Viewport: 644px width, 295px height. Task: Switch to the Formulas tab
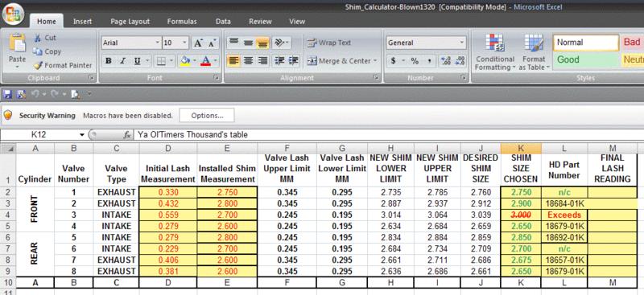(182, 22)
